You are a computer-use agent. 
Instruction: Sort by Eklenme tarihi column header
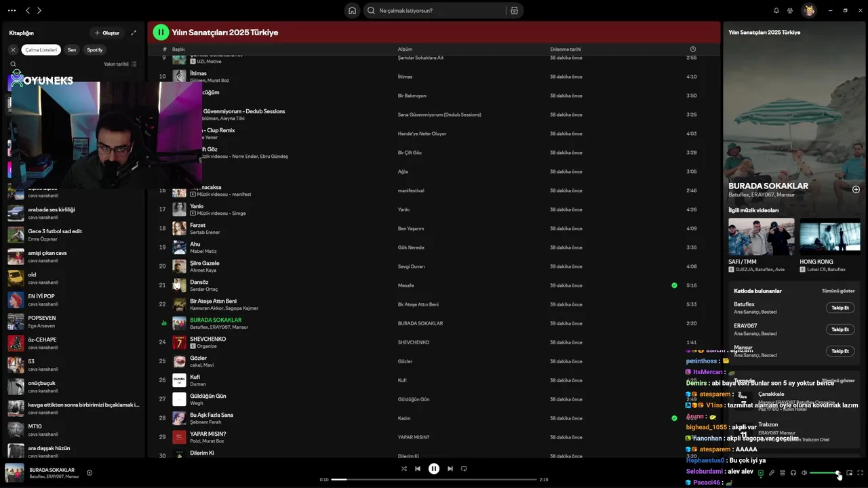tap(566, 49)
